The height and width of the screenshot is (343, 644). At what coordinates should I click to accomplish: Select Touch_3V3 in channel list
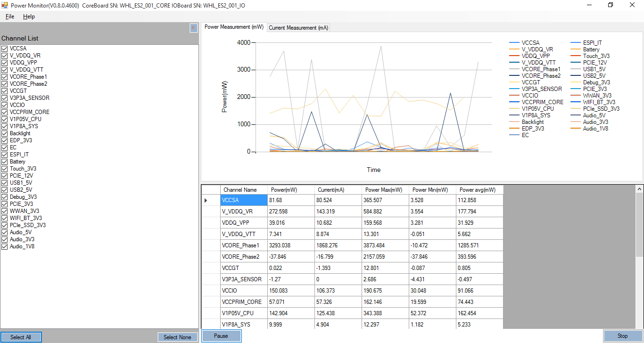tap(23, 169)
